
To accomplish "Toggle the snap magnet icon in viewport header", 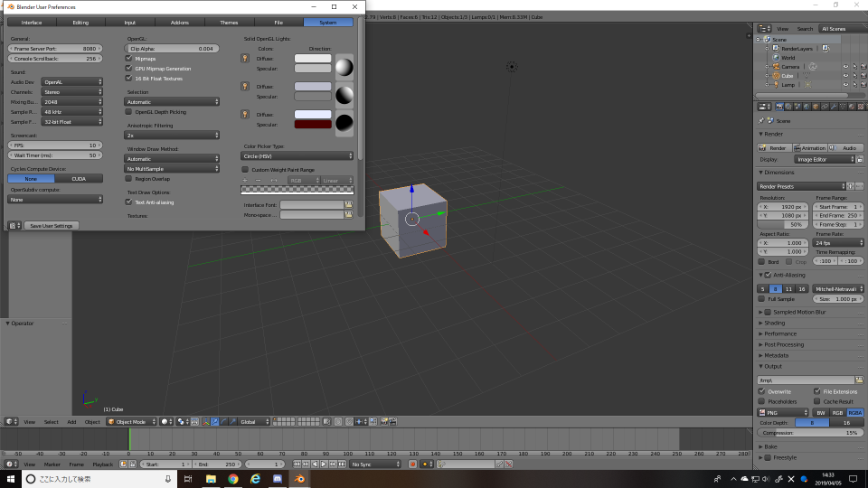I will [x=349, y=422].
